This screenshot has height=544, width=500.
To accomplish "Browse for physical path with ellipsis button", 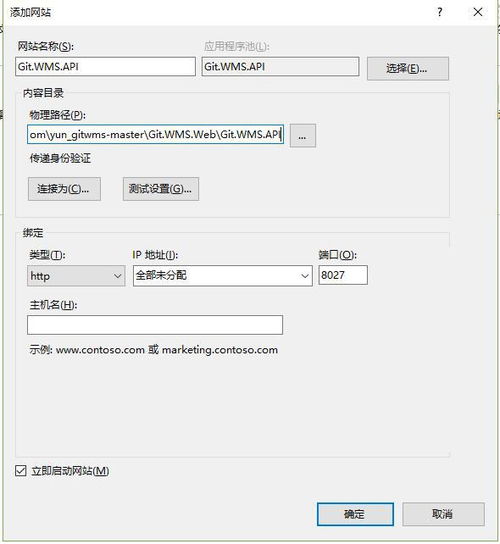I will (x=303, y=136).
